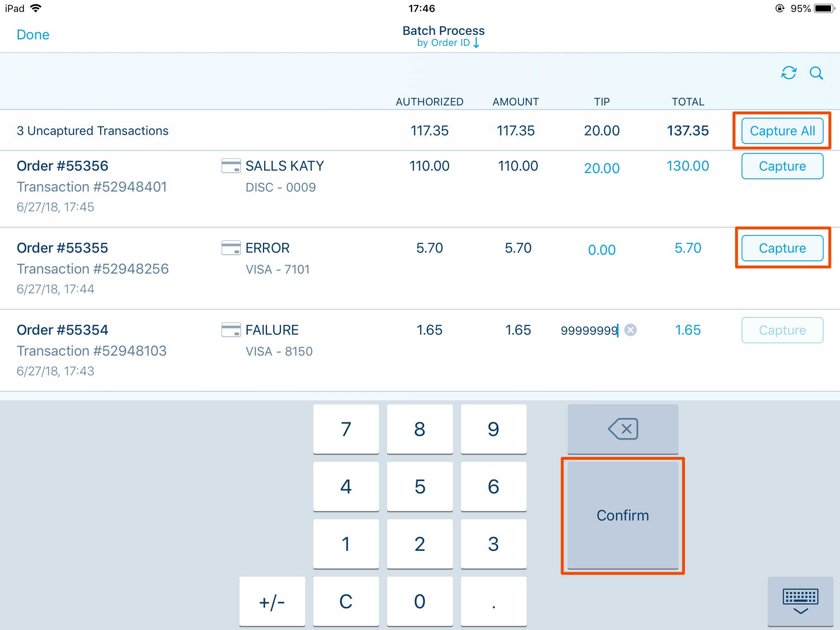The height and width of the screenshot is (630, 840).
Task: Tap the 99999999 tip input field
Action: coord(589,330)
